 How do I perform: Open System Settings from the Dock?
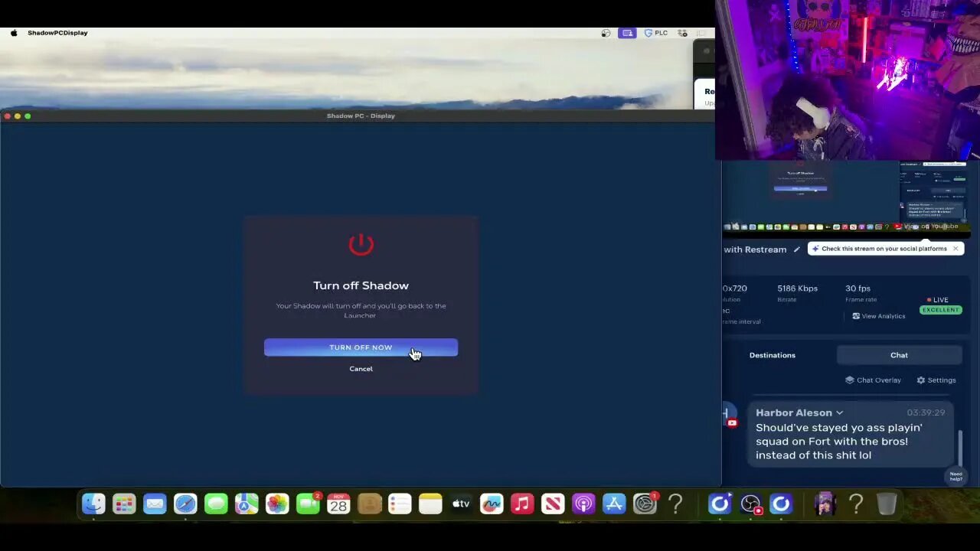[x=645, y=504]
